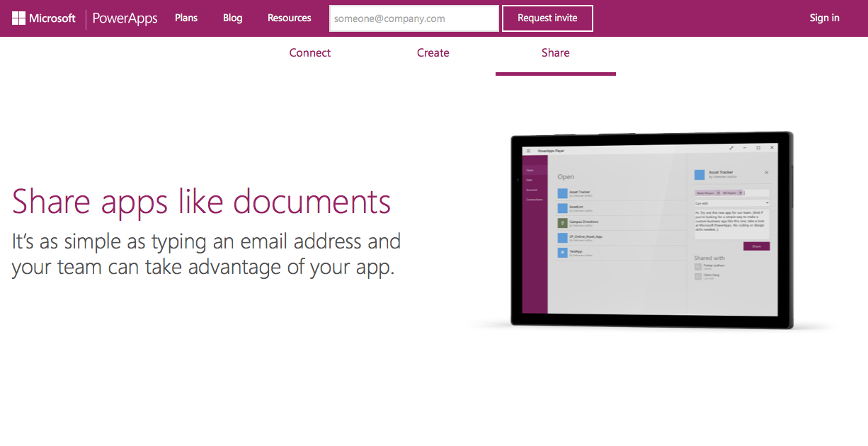Remove second recipient tag via its x

(741, 193)
